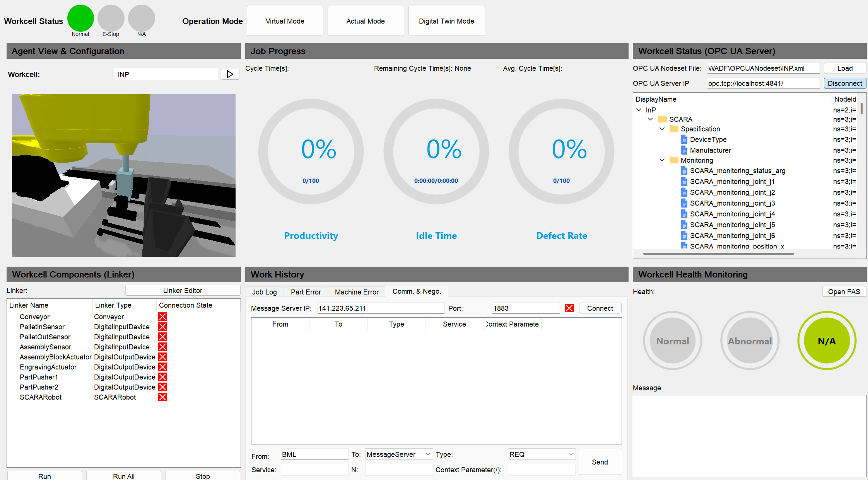Click the green Normal workcell status light

[x=80, y=18]
